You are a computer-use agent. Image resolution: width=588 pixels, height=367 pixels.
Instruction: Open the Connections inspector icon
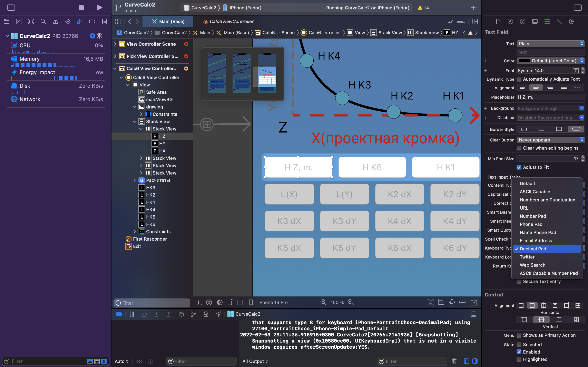[x=571, y=22]
